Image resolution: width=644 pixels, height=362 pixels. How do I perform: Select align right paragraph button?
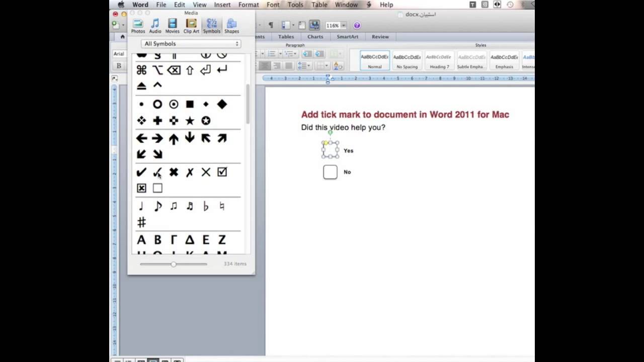pyautogui.click(x=277, y=66)
